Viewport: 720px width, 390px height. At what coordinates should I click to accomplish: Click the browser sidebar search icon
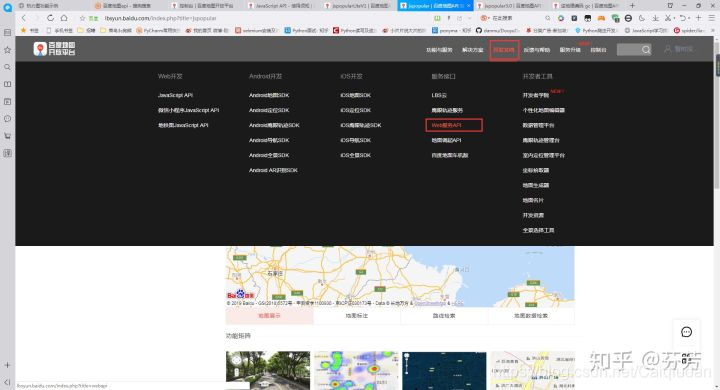pos(7,67)
